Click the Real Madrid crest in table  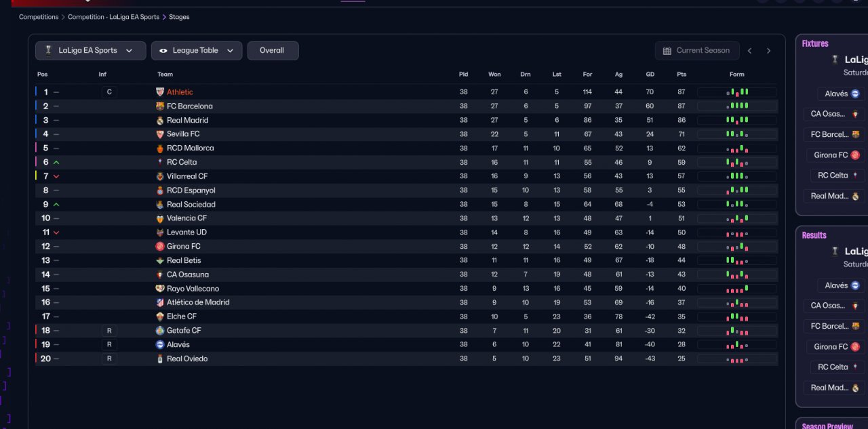tap(160, 121)
